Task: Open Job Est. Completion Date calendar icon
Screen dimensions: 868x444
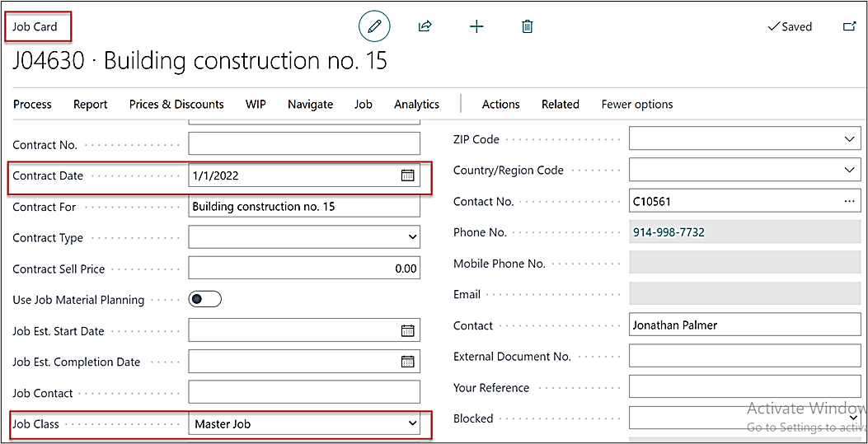Action: point(407,362)
